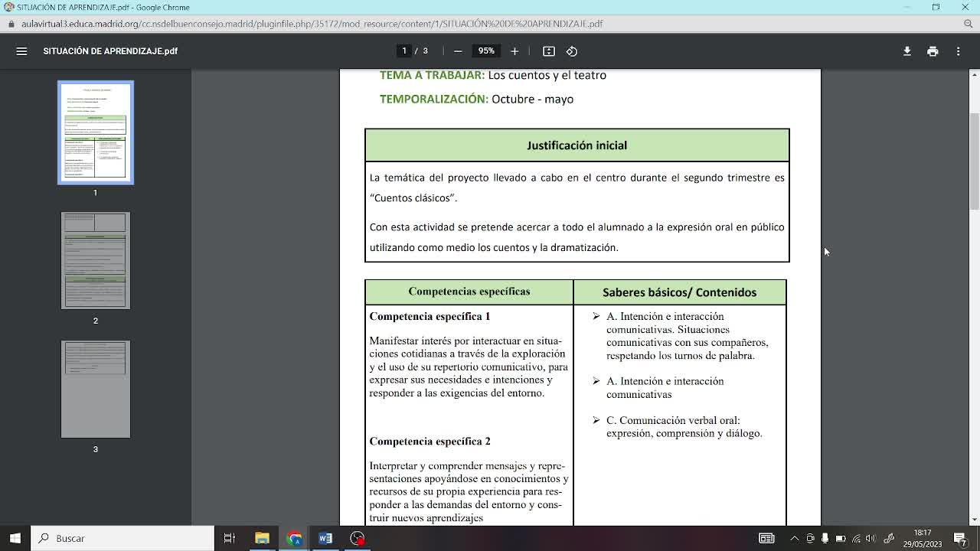This screenshot has width=980, height=551.
Task: Select the page 1 thumbnail
Action: coord(96,132)
